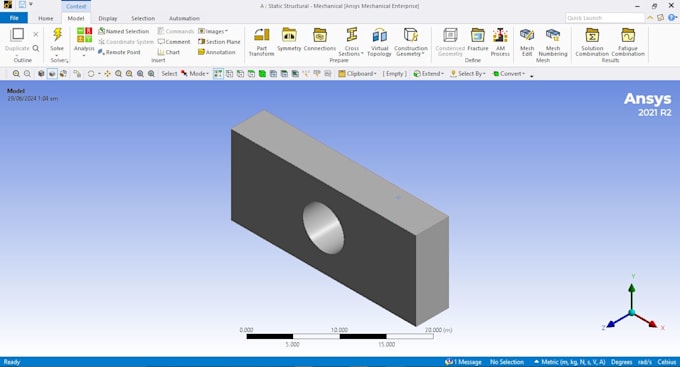680x367 pixels.
Task: Open the Virtual Topology tool
Action: [379, 35]
